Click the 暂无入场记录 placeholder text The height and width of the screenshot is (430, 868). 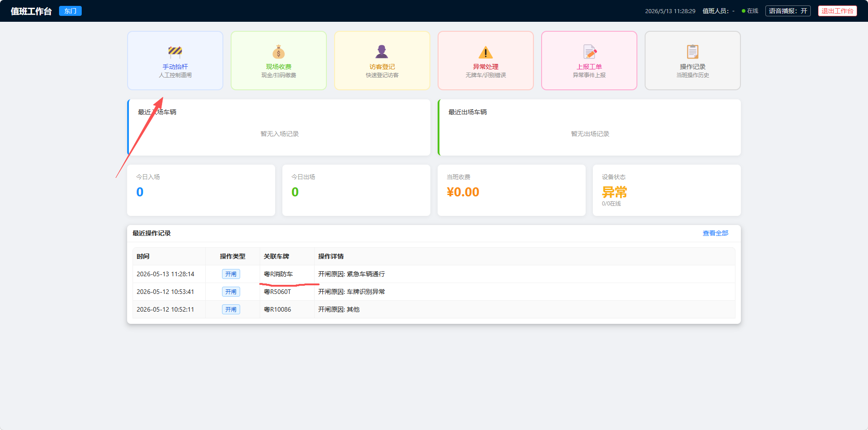coord(280,134)
